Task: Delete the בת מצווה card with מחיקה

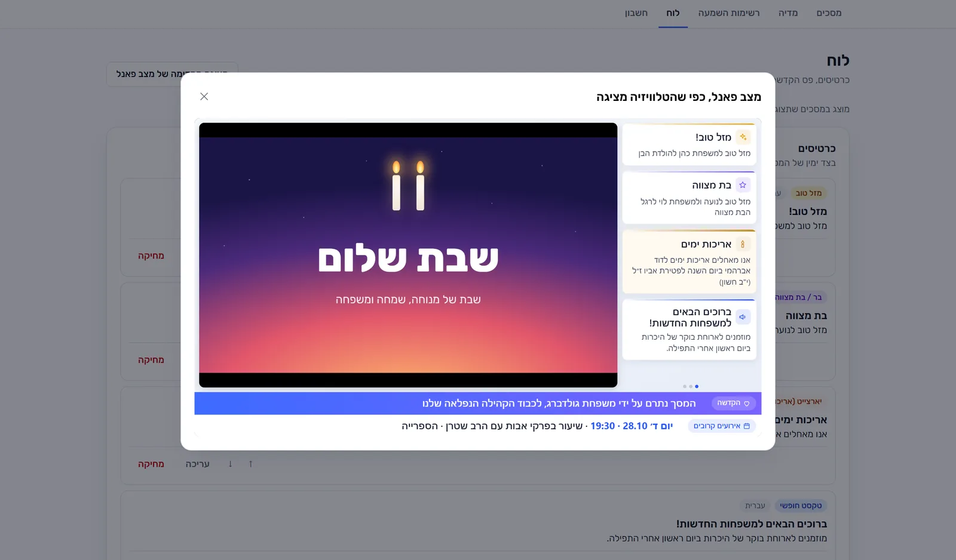Action: (x=151, y=360)
